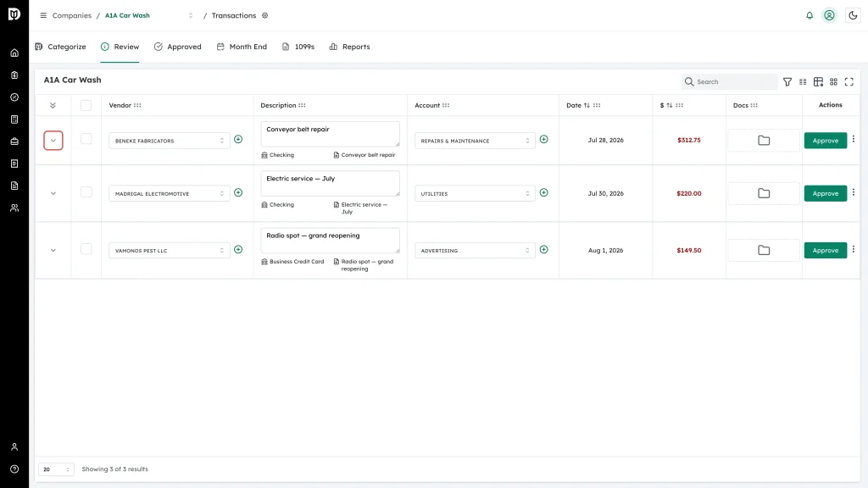Add account plus icon next to Advertising

pyautogui.click(x=543, y=250)
